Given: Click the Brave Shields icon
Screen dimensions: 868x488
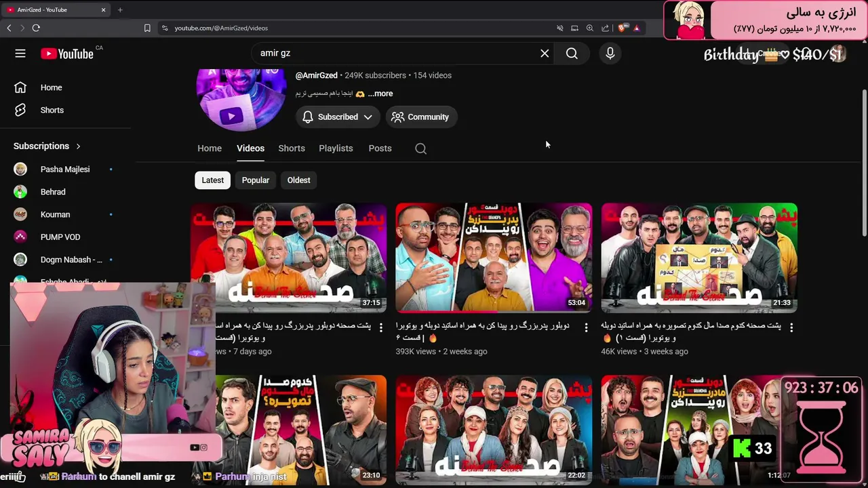Looking at the screenshot, I should [622, 28].
